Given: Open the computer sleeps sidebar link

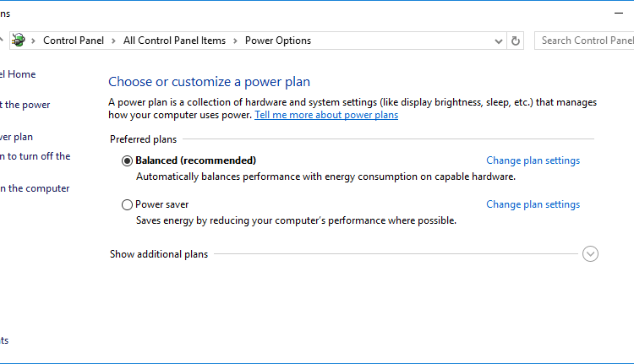Looking at the screenshot, I should pyautogui.click(x=35, y=188).
